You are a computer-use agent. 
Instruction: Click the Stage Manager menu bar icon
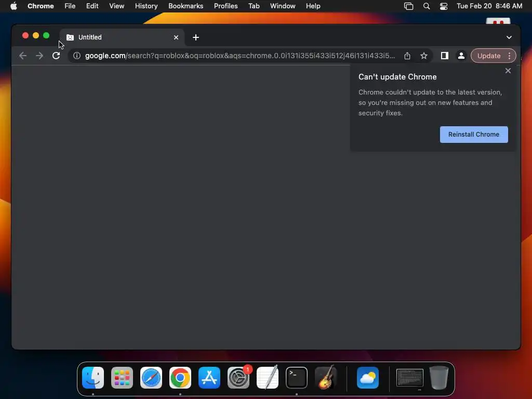pyautogui.click(x=408, y=6)
